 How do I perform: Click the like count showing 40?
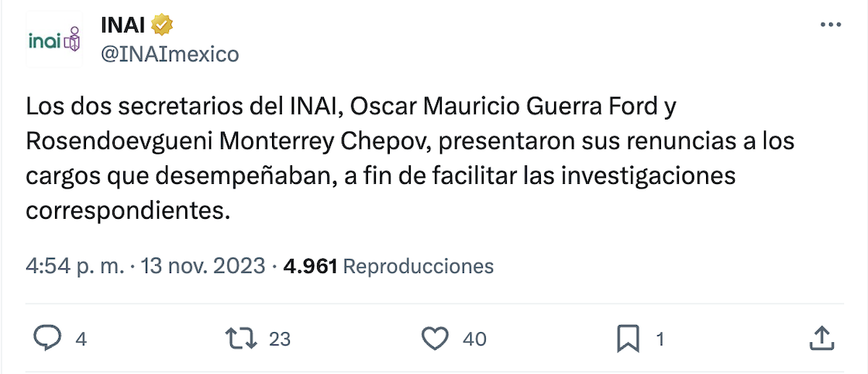(474, 339)
